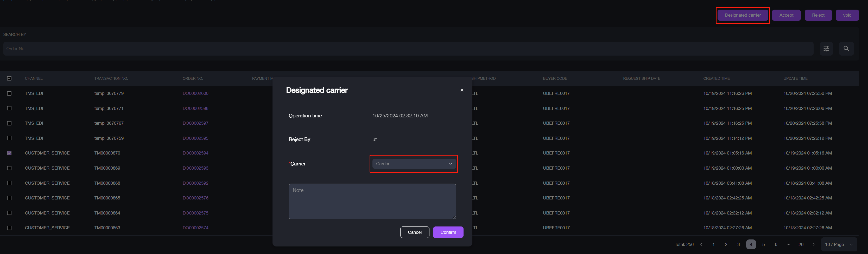Select the checkbox for temp_3670779 row

tap(9, 93)
